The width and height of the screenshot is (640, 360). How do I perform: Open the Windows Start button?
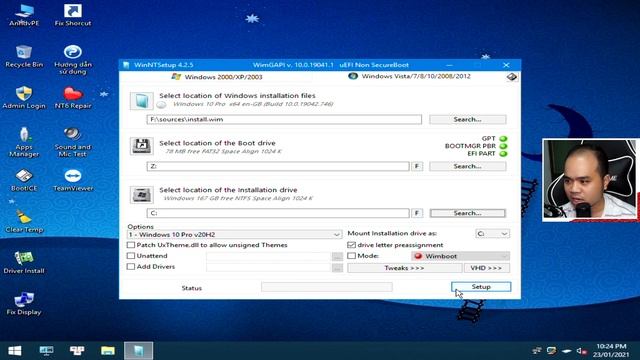pyautogui.click(x=15, y=351)
